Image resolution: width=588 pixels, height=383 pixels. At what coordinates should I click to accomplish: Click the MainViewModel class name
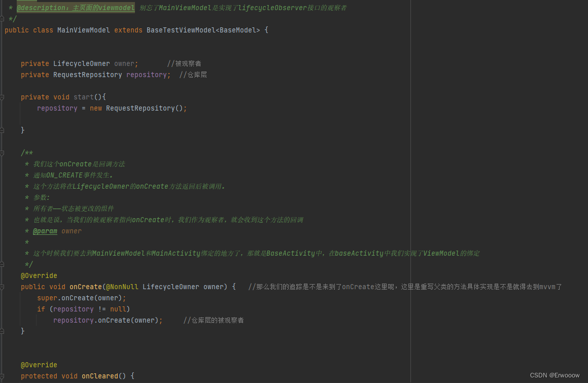coord(83,30)
